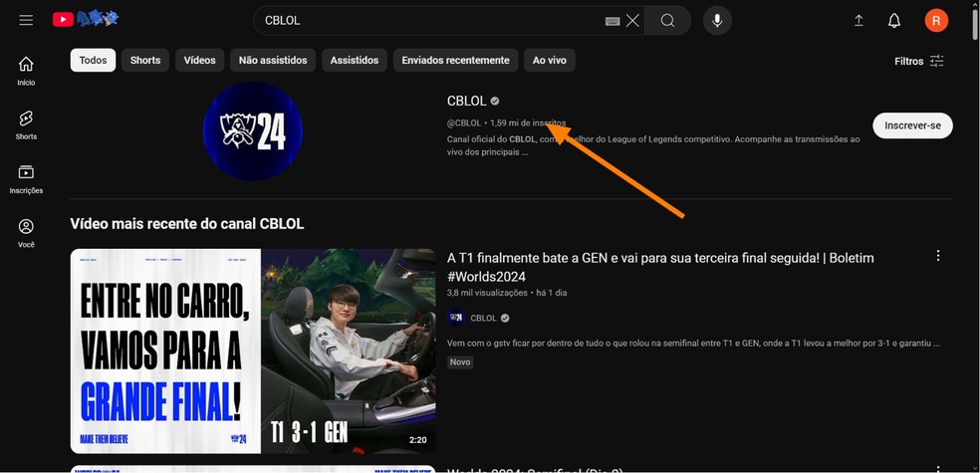
Task: Open Shorts in the sidebar
Action: pos(26,124)
